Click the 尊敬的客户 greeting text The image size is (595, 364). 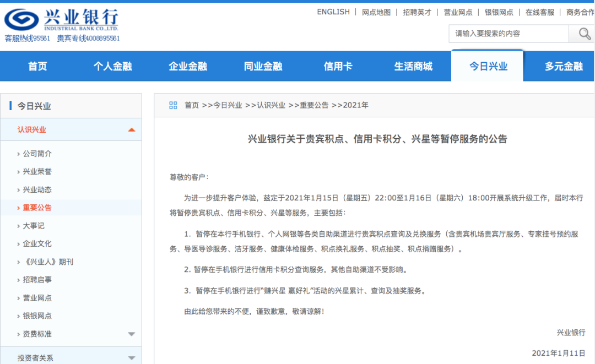pos(189,177)
